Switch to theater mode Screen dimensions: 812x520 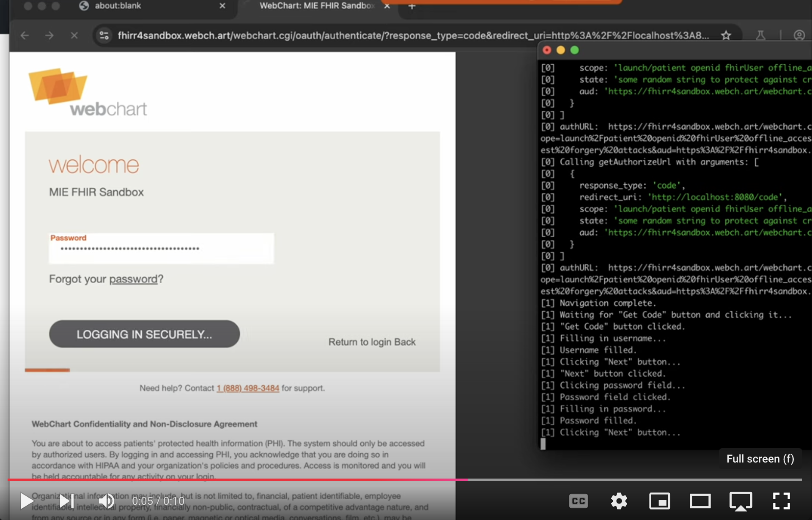pyautogui.click(x=700, y=501)
